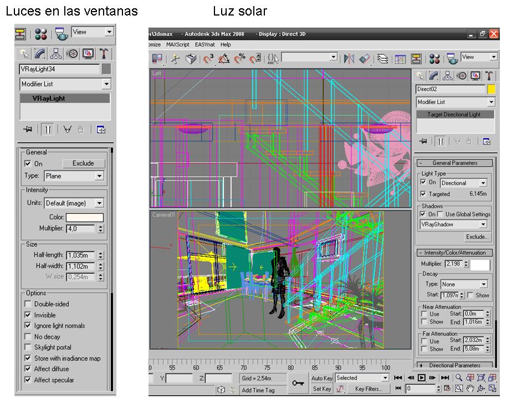Activate the Select and Manipulate tool

[176, 59]
